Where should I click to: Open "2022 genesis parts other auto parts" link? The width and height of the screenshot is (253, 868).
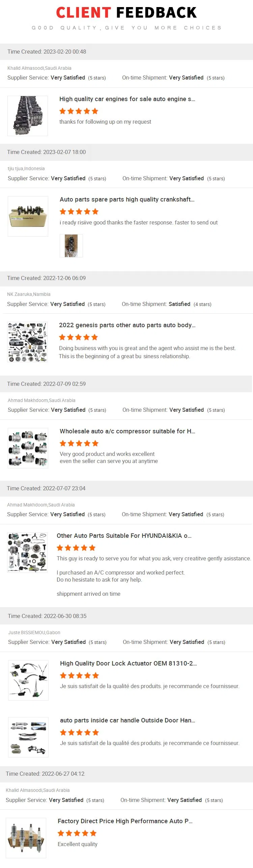click(x=127, y=325)
